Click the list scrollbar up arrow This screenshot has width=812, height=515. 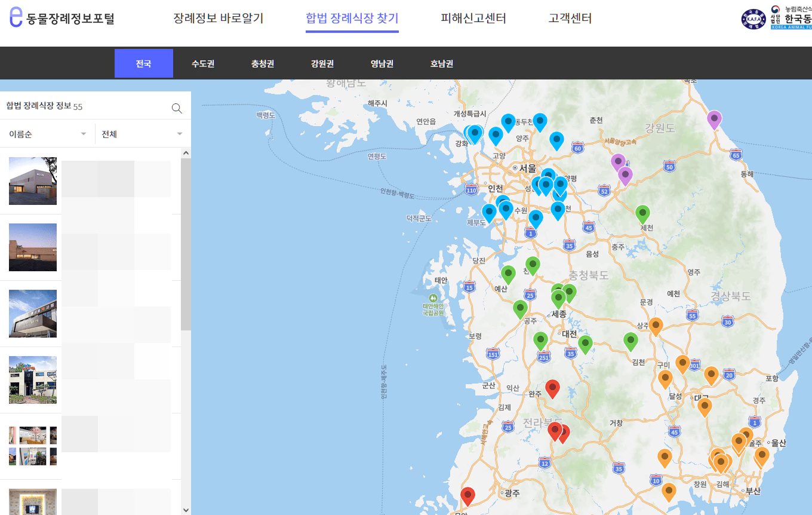click(x=186, y=153)
